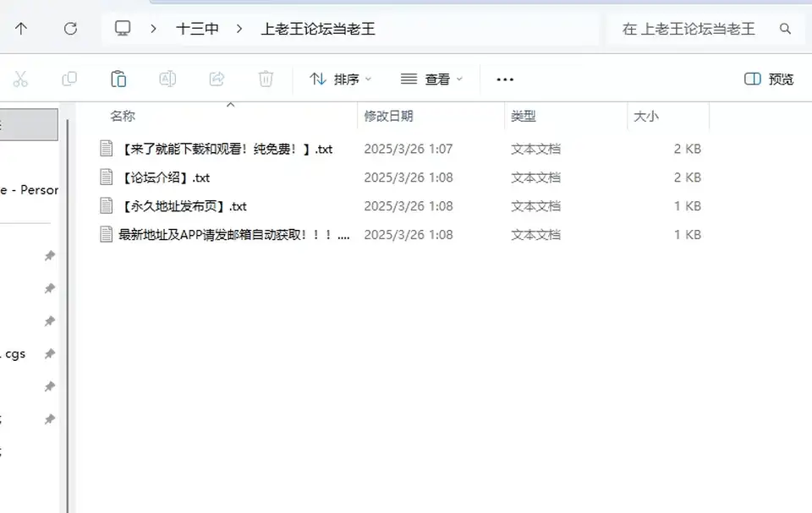Screen dimensions: 812x513
Task: Sort by the 大小 column header
Action: 645,116
